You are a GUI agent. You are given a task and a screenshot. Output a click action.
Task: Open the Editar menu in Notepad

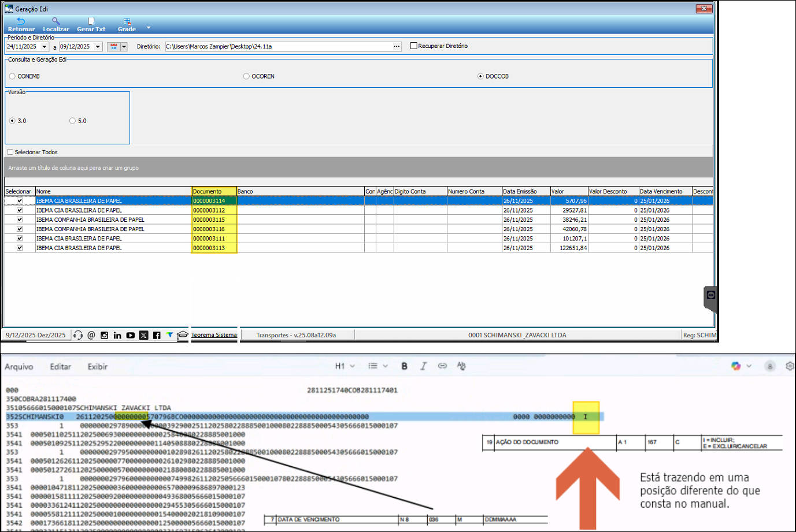point(60,367)
